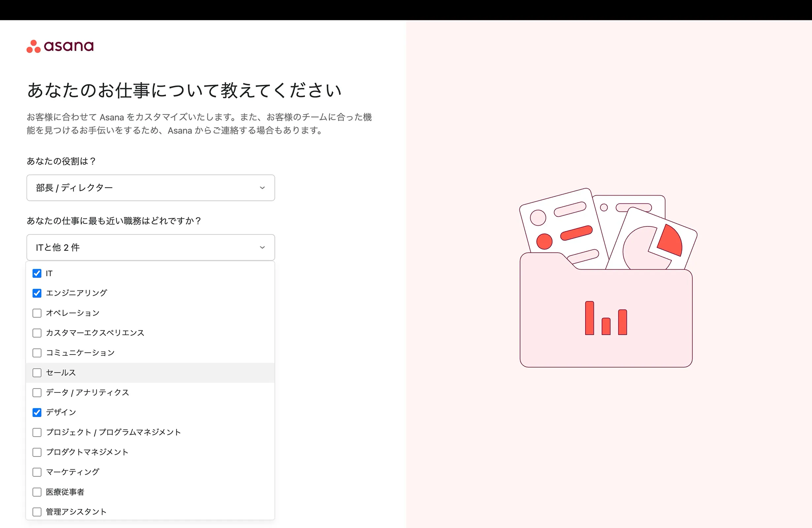The height and width of the screenshot is (528, 812).
Task: Click the Asana logo
Action: tap(60, 46)
